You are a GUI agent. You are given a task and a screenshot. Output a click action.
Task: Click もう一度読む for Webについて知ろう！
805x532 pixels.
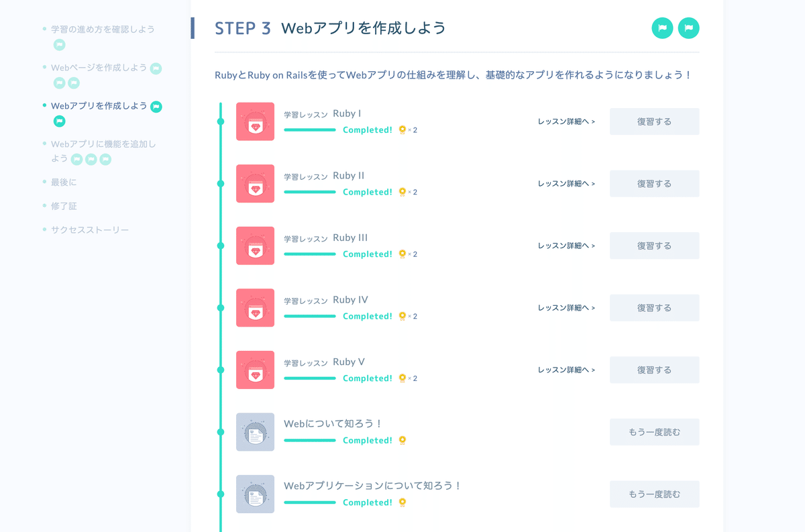tap(654, 432)
